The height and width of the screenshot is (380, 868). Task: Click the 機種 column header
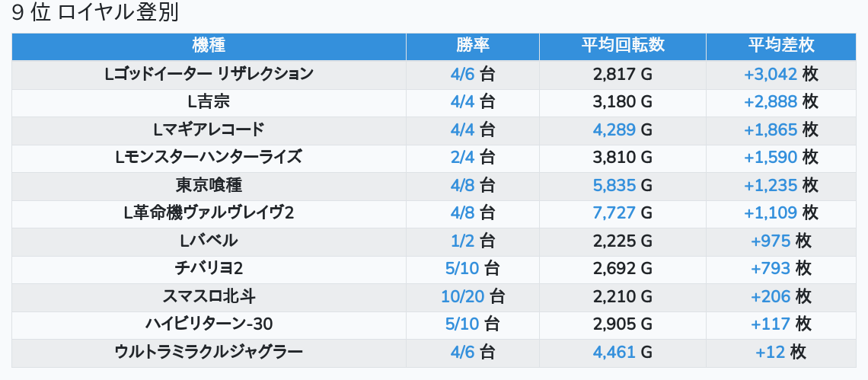point(209,46)
